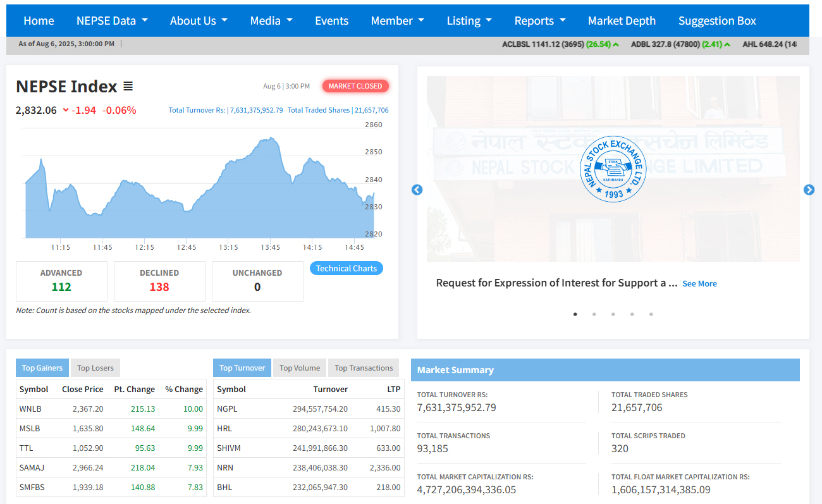Expand the NEPSE Data dropdown menu

pos(112,21)
